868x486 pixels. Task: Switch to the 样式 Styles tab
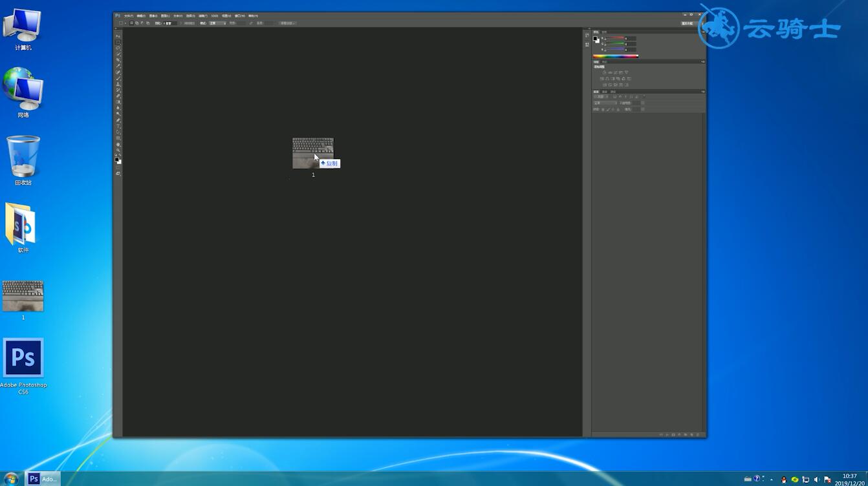tap(604, 62)
